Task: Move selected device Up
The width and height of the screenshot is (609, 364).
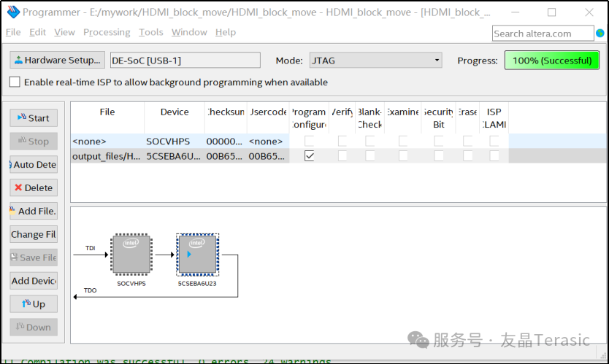Action: [34, 304]
